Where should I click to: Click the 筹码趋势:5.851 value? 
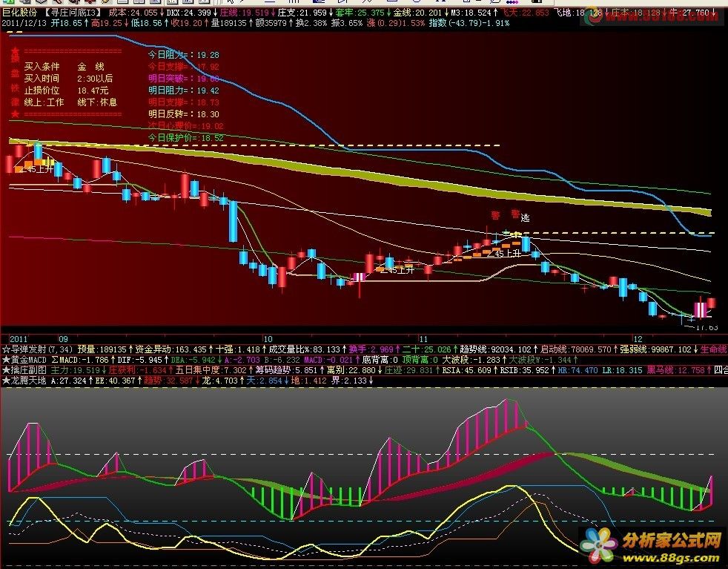(x=285, y=370)
